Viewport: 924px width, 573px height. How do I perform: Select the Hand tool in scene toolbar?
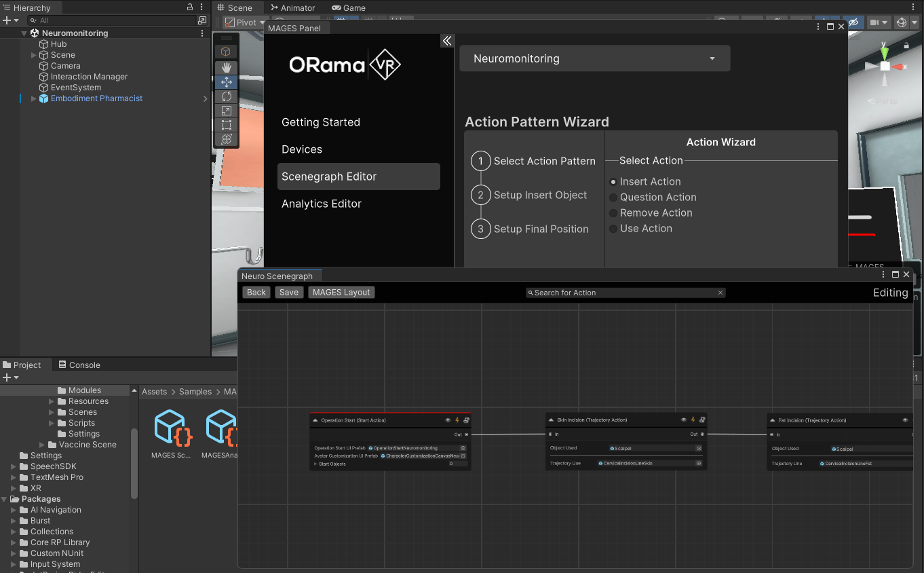[227, 67]
